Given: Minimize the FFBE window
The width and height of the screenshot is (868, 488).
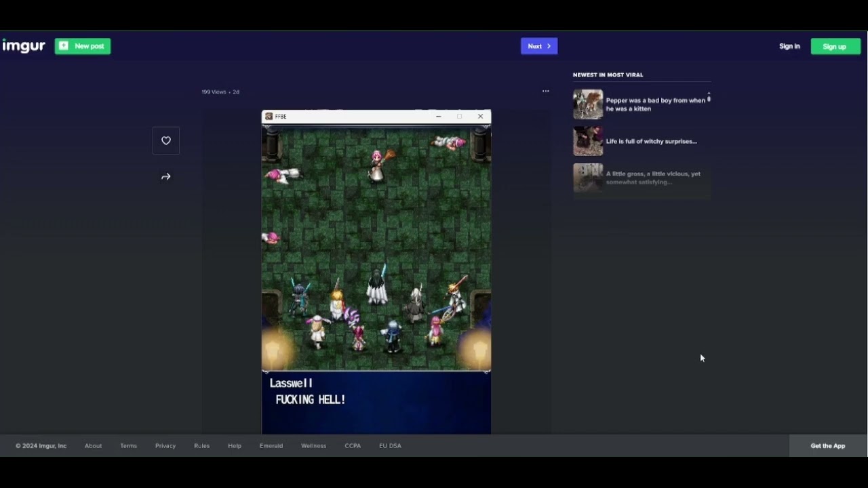Looking at the screenshot, I should coord(439,117).
